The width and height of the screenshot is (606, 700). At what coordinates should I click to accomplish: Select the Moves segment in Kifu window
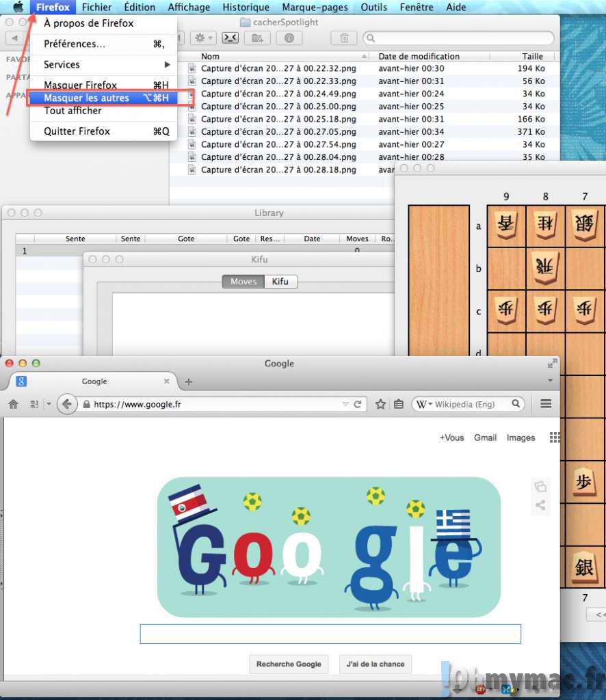coord(243,282)
